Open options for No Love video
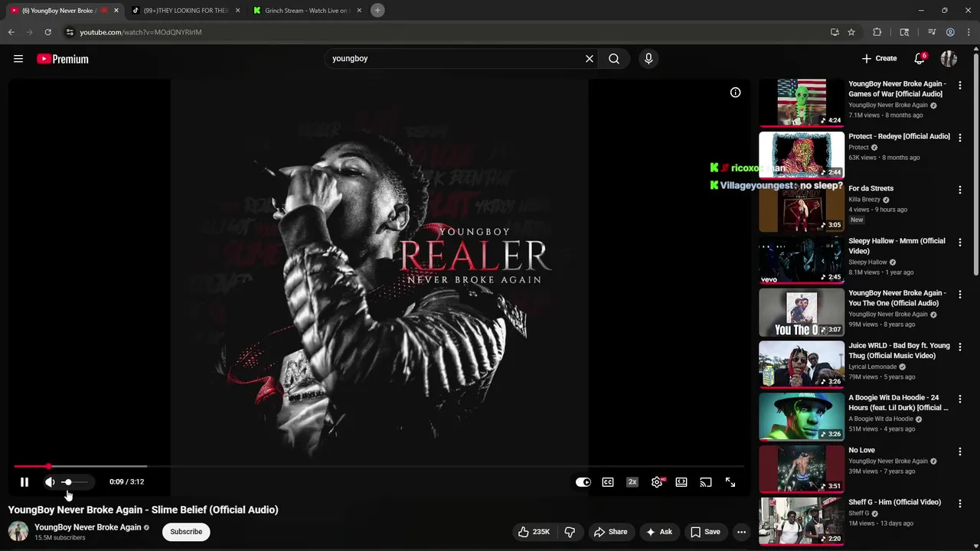The image size is (980, 551). pos(959,452)
